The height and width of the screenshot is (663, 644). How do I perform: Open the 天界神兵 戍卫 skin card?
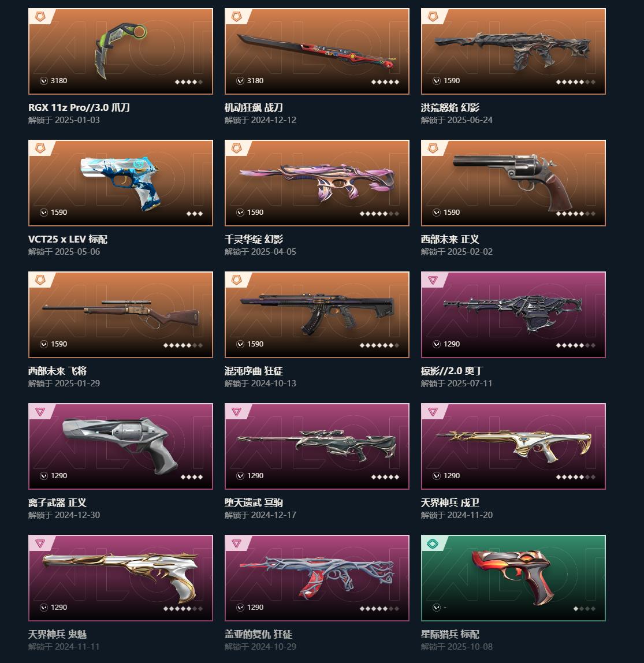pos(513,446)
